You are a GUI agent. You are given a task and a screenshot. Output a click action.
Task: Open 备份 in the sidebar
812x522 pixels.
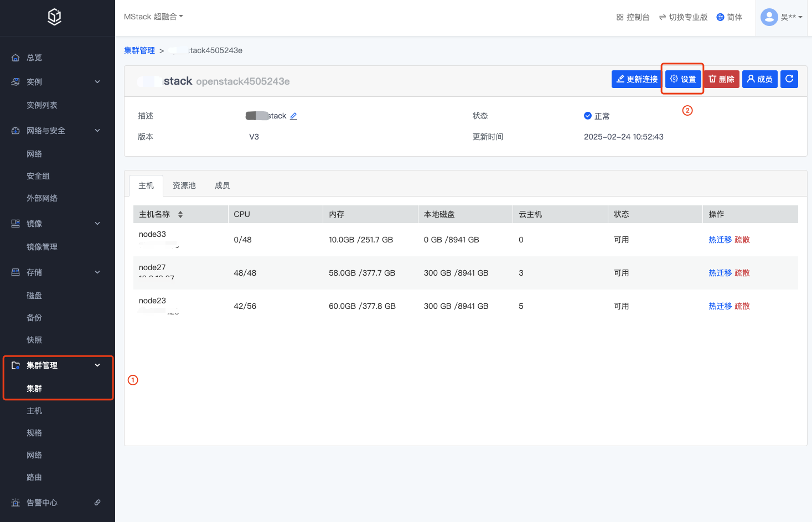point(34,318)
